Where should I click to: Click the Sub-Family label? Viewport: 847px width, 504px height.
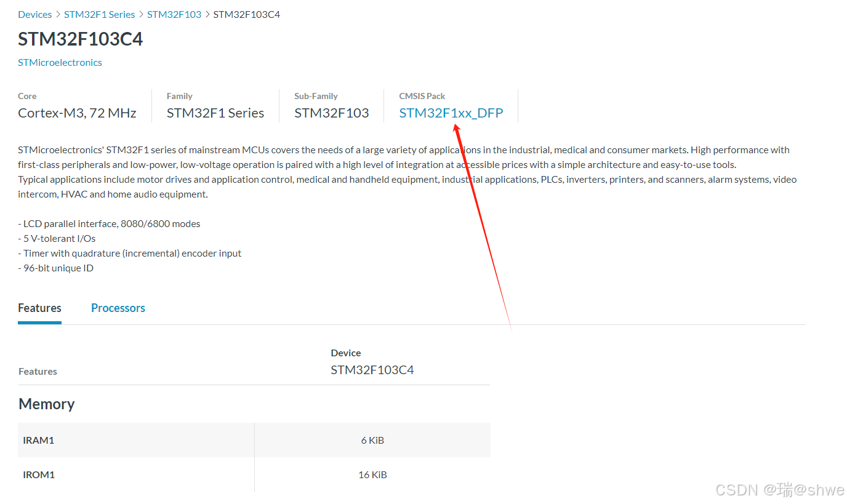coord(316,96)
